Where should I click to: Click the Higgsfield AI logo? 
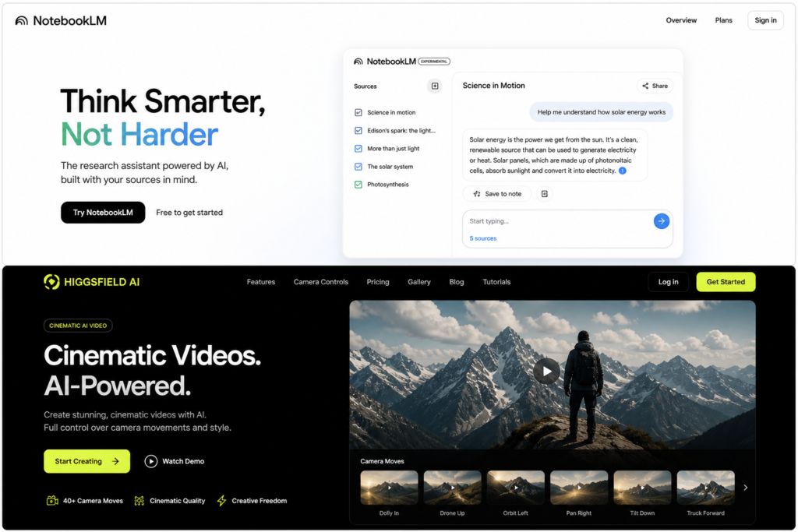pyautogui.click(x=92, y=282)
